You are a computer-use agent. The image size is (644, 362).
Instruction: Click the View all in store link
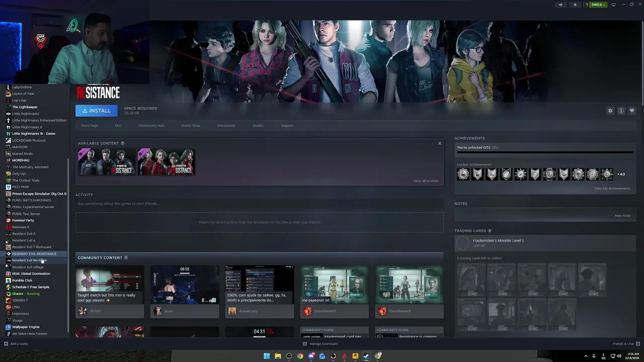click(426, 180)
